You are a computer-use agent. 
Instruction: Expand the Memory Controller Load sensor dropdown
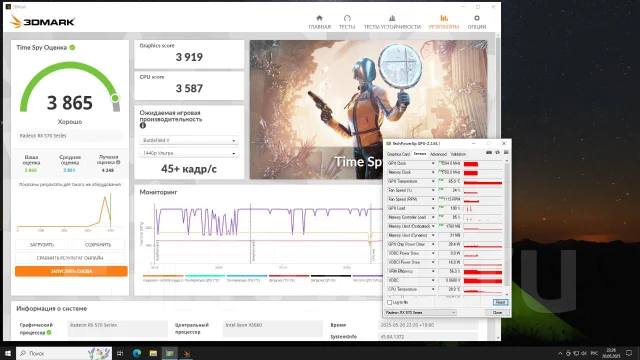pos(433,217)
